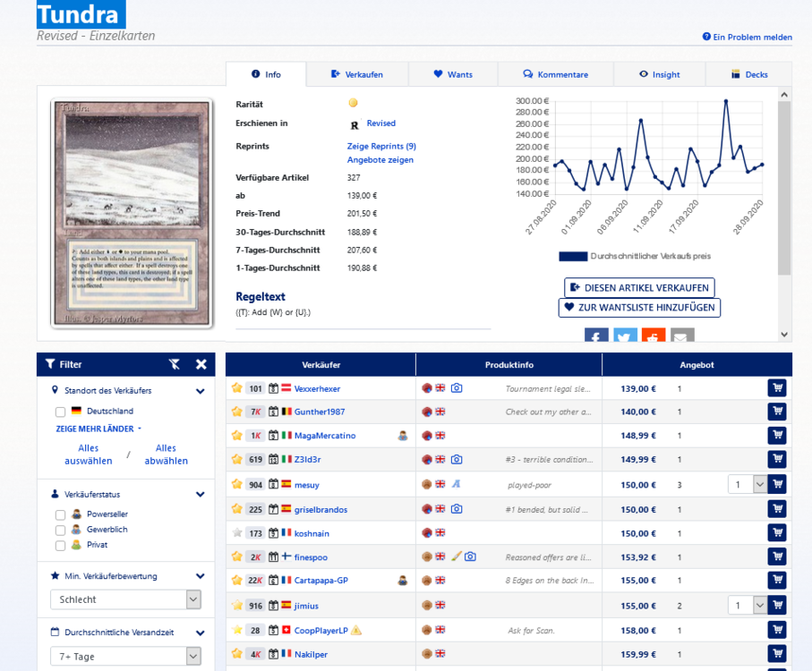This screenshot has width=812, height=671.
Task: Open quantity dropdown for mesuy's offer
Action: coord(746,484)
